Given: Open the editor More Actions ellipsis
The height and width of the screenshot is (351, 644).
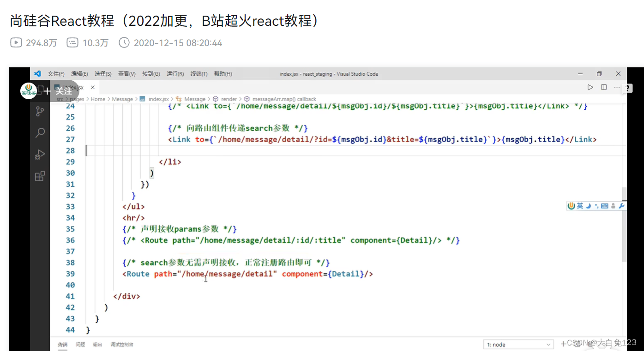Looking at the screenshot, I should [x=617, y=87].
